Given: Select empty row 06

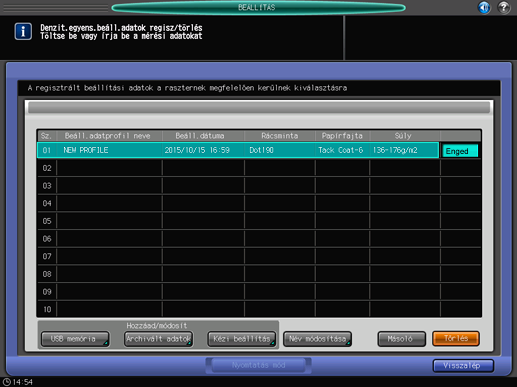Looking at the screenshot, I should pos(259,239).
